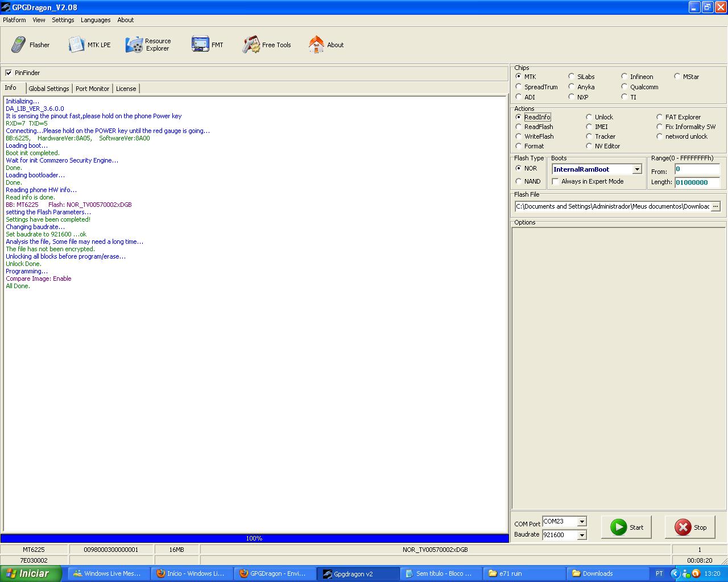The height and width of the screenshot is (582, 728).
Task: Click the Range From input field
Action: coord(697,169)
